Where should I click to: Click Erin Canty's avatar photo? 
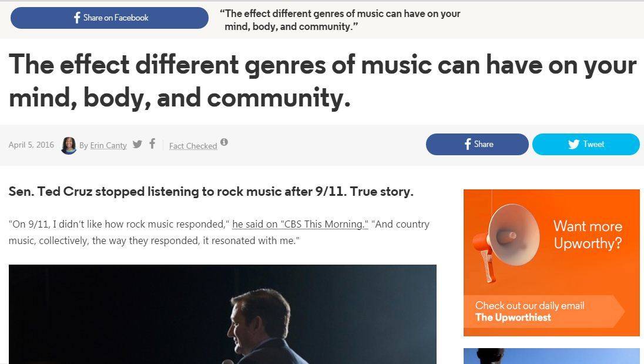click(x=69, y=145)
